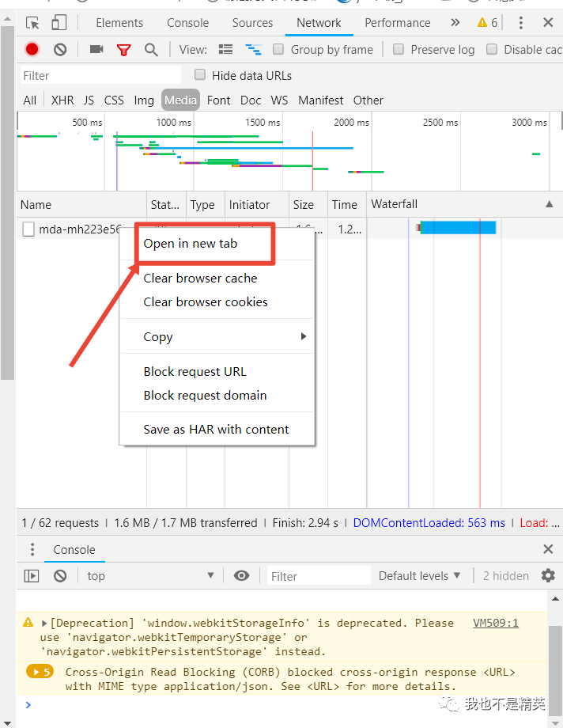Viewport: 563px width, 728px height.
Task: Filter requests by Font
Action: (218, 100)
